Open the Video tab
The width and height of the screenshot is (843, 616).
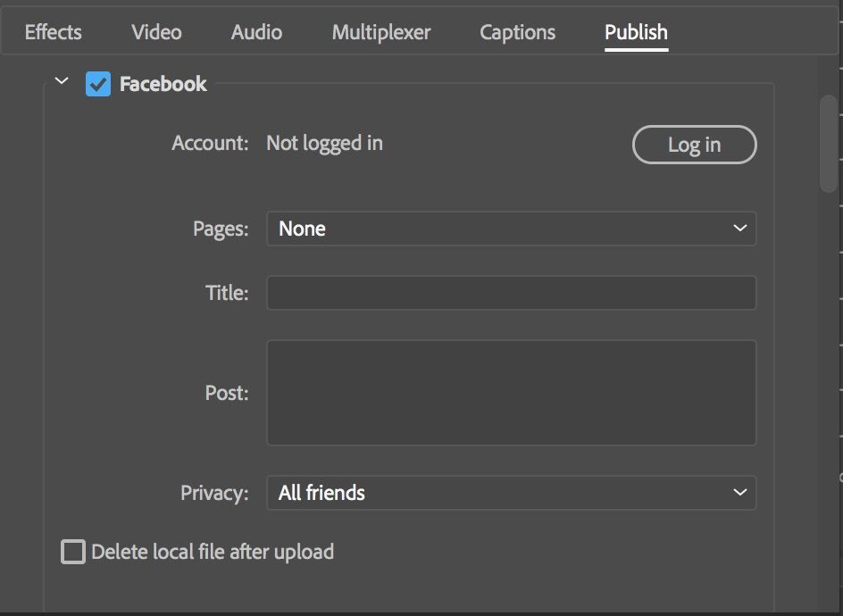click(156, 32)
